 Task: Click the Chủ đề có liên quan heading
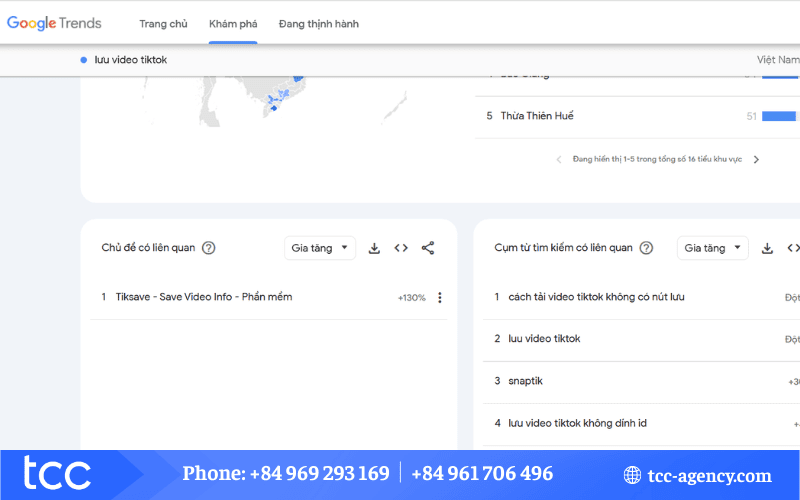[148, 248]
